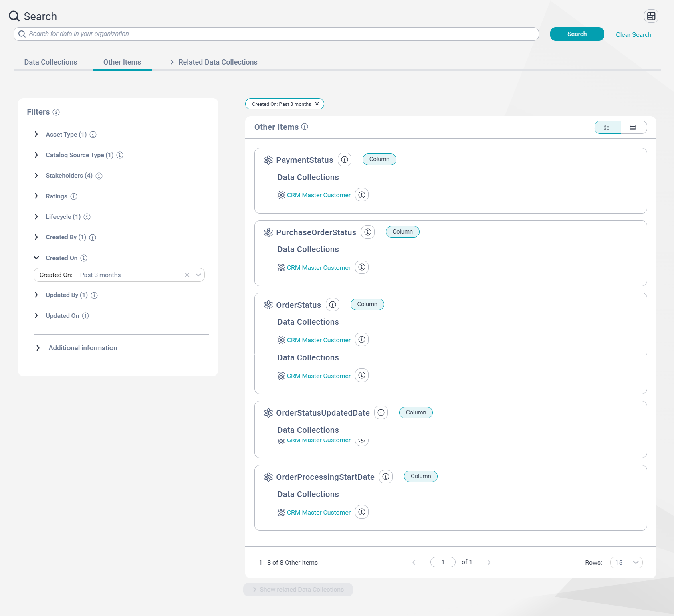Click info icon next to Asset Type
Screen dimensions: 674x616
click(x=93, y=135)
